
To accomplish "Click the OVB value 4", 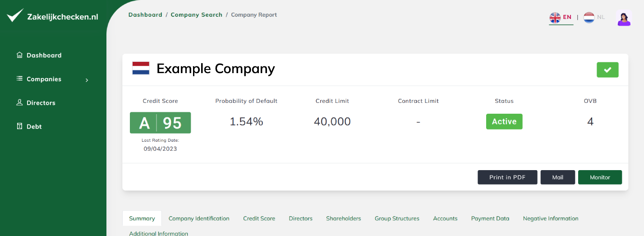I will 590,121.
